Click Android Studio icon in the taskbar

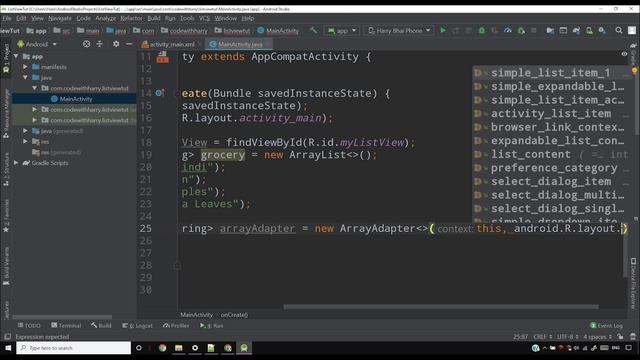[244, 348]
